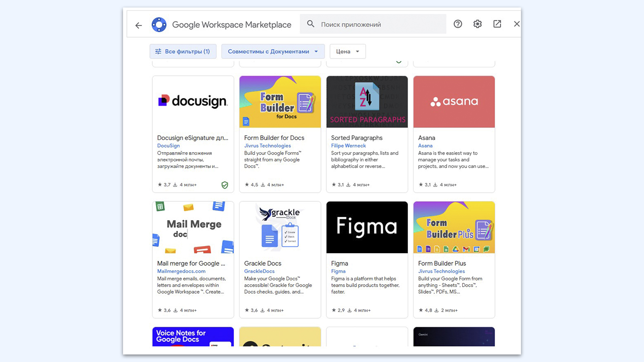This screenshot has height=362, width=644.
Task: Click the Form Builder Plus image
Action: [x=454, y=228]
